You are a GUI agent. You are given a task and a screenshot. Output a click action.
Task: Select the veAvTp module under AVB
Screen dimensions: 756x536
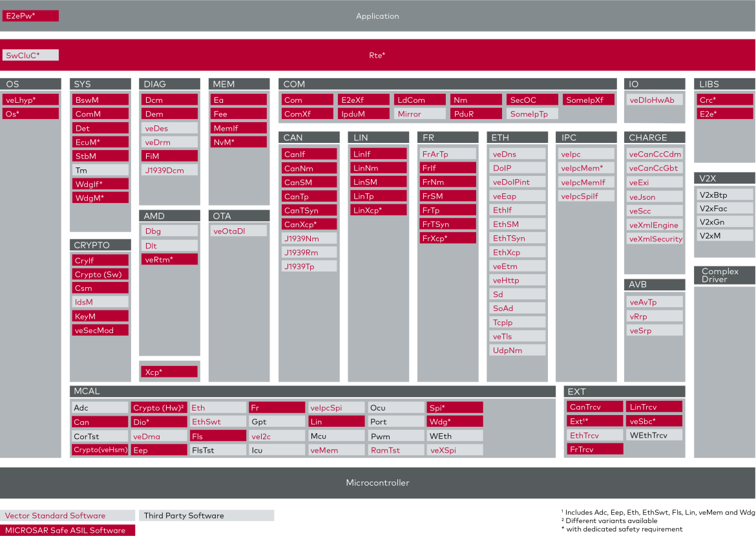click(655, 302)
